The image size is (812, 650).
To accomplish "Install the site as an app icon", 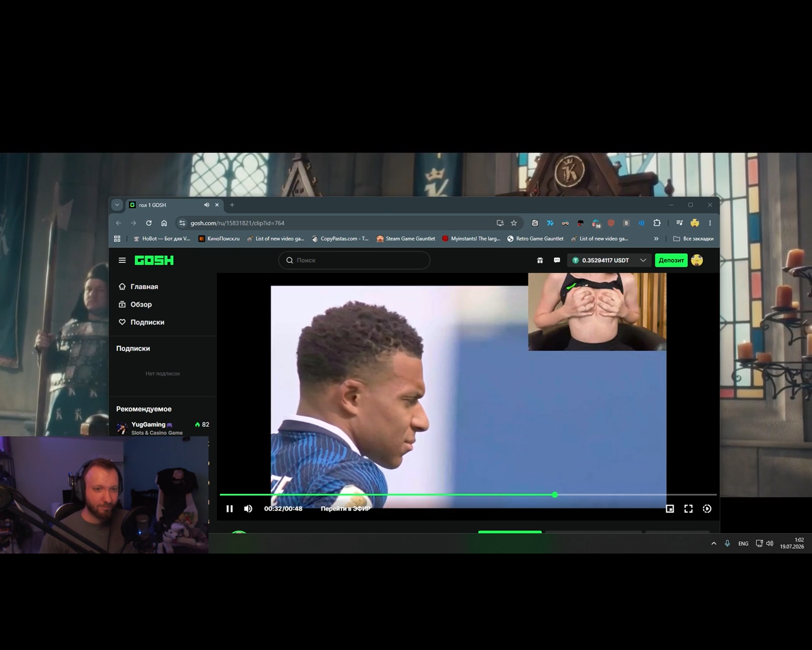I will pyautogui.click(x=500, y=223).
